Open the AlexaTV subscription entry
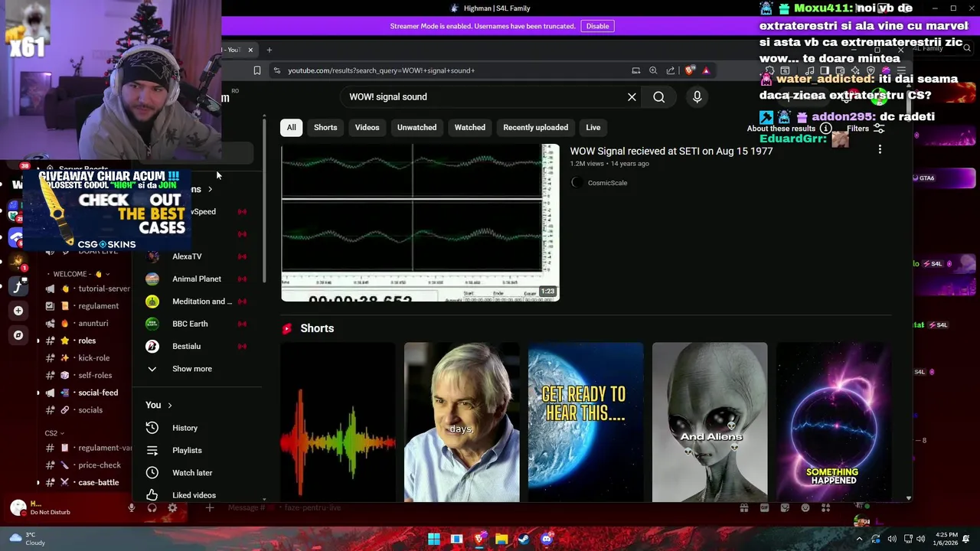980x551 pixels. click(187, 257)
